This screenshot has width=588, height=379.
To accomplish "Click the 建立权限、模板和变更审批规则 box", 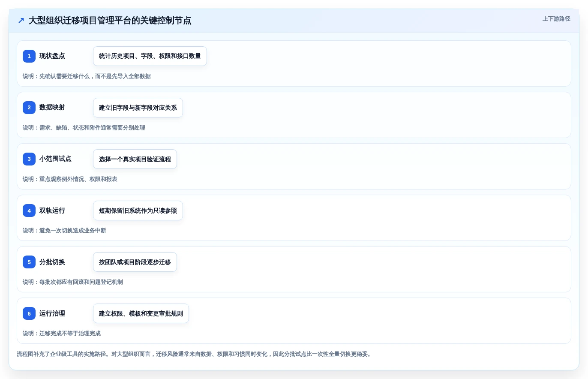I will click(x=141, y=313).
